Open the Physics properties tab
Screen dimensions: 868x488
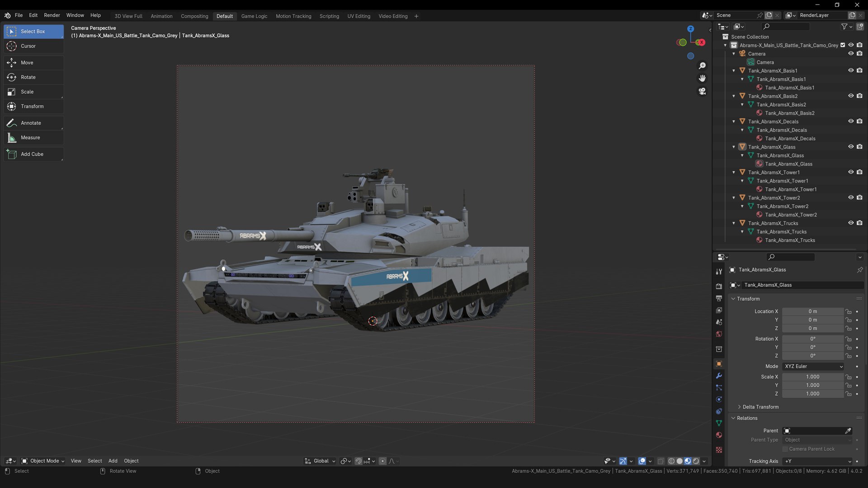tap(719, 399)
